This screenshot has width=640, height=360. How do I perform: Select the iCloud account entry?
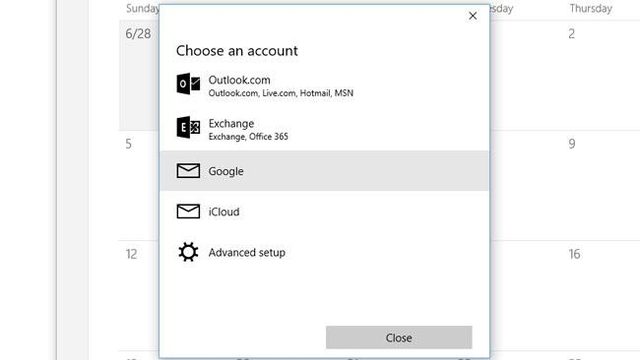(324, 211)
